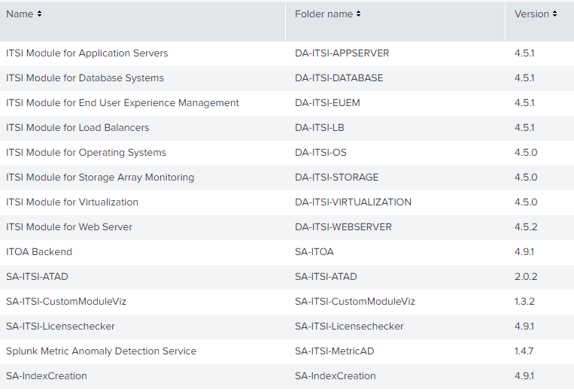Select 'ITSI Module for End User Experience Management'

tap(123, 103)
